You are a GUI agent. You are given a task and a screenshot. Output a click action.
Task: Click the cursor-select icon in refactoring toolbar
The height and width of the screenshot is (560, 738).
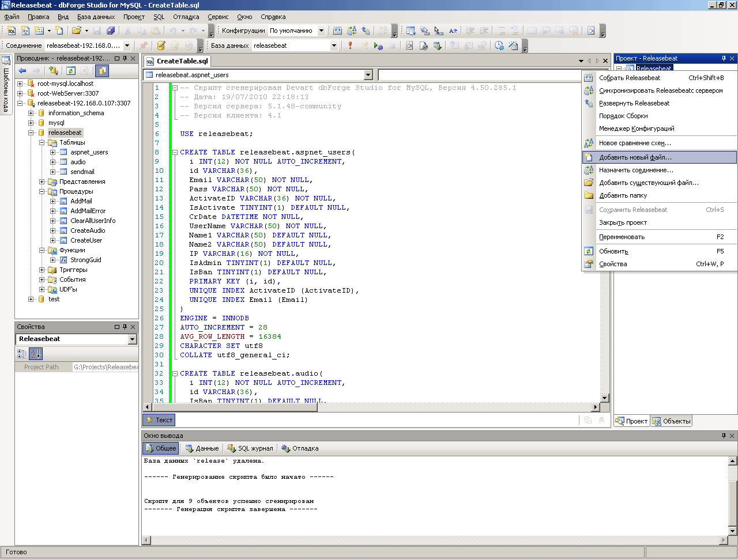pyautogui.click(x=439, y=31)
